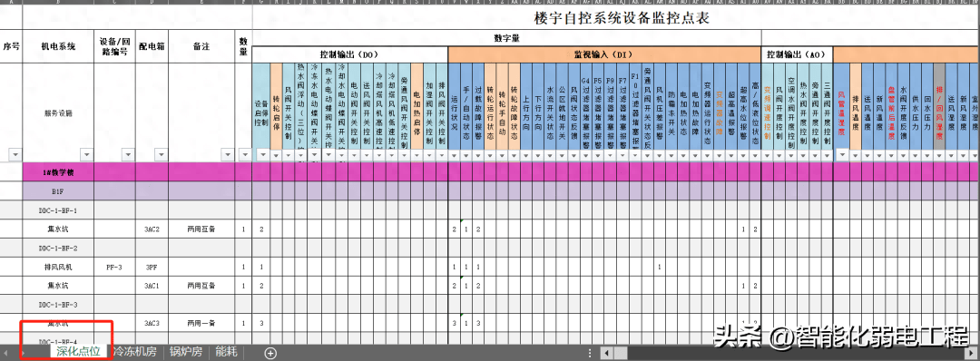Open the 加湿阀开关控制 filter dropdown

point(429,155)
